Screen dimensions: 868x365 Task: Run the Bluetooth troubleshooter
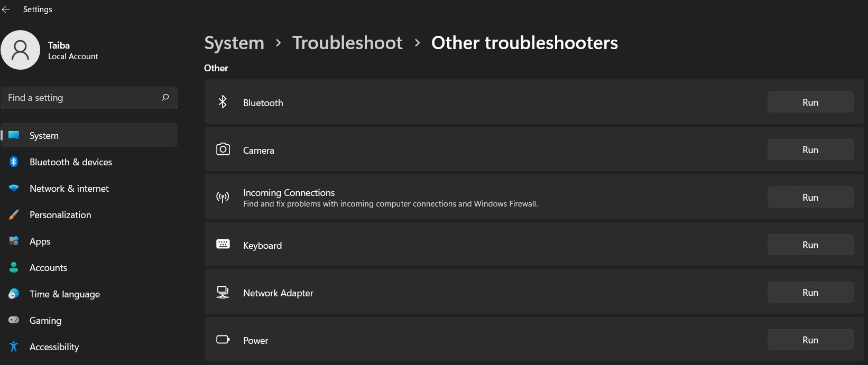pos(810,101)
